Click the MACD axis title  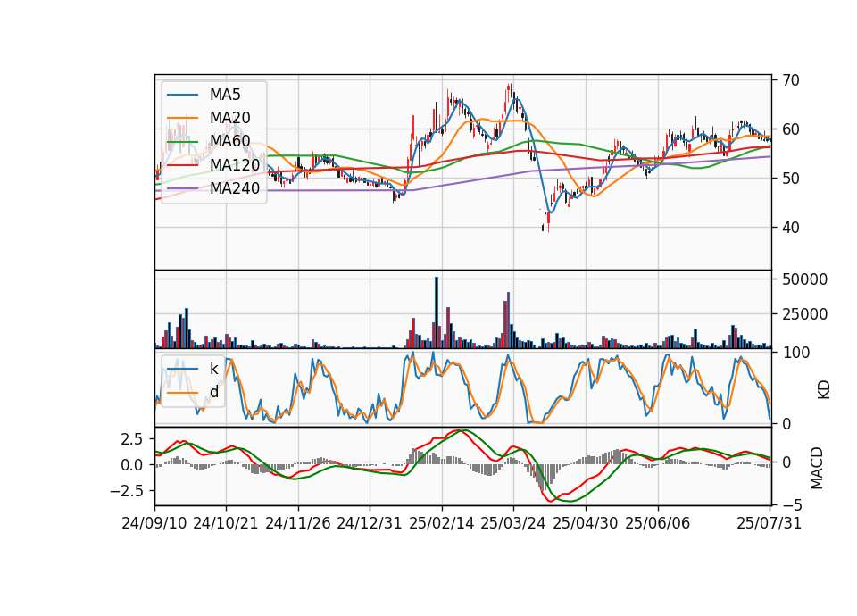pos(817,468)
